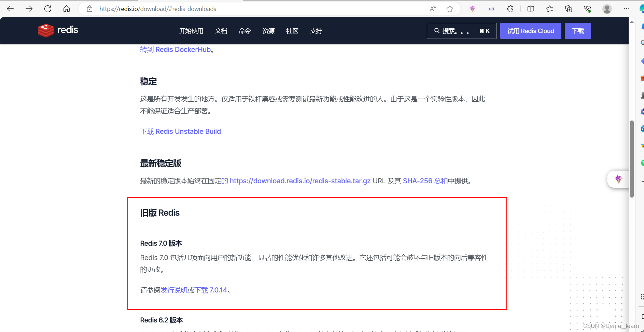This screenshot has width=644, height=332.
Task: Click the blue bowtie extension icon
Action: [x=491, y=9]
